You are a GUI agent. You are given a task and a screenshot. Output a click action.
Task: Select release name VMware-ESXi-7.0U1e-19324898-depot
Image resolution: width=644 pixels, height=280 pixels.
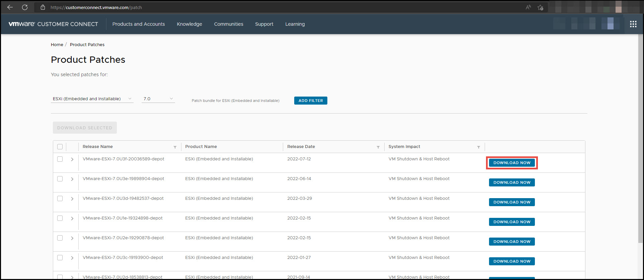coord(123,218)
